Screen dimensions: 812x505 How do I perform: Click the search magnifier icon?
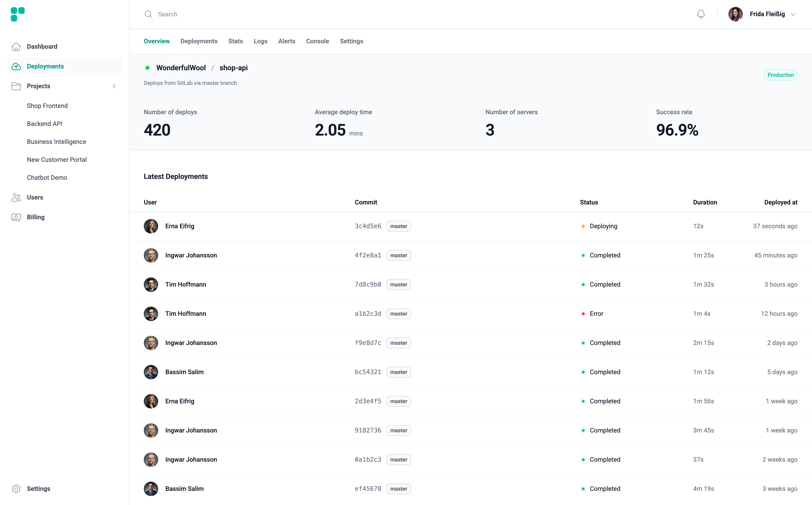click(148, 14)
